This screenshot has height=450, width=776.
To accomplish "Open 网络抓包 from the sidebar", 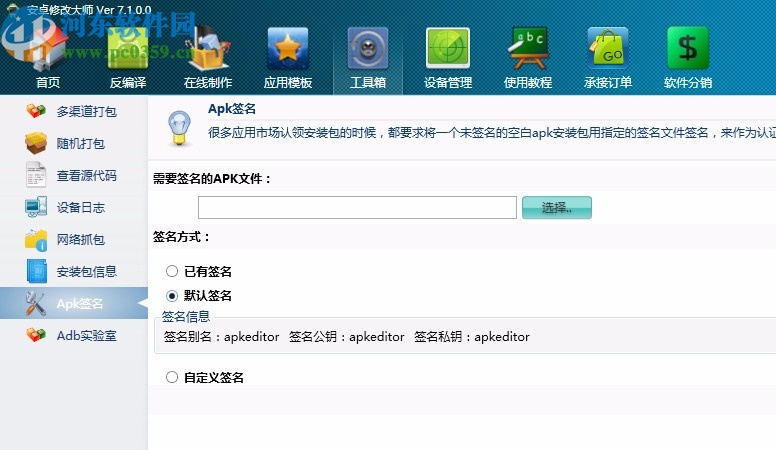I will click(81, 240).
